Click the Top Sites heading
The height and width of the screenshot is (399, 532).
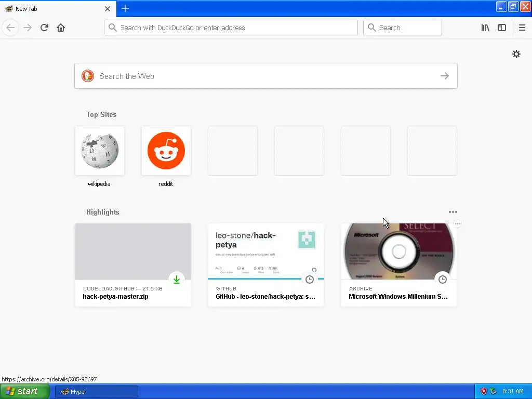(101, 114)
